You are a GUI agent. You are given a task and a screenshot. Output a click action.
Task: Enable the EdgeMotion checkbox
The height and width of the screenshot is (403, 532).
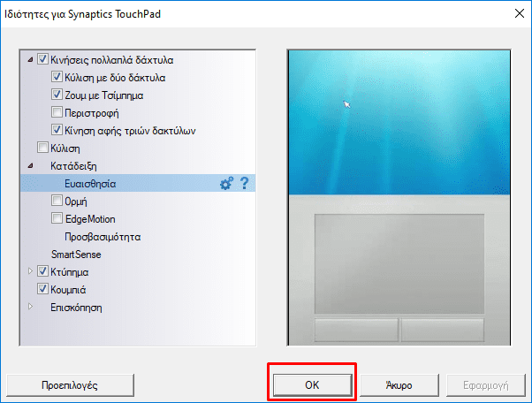pyautogui.click(x=57, y=217)
